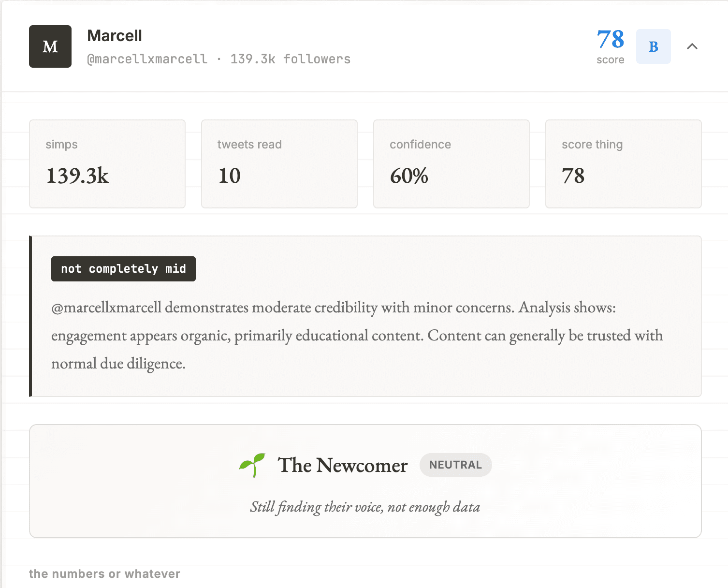Select the score thing 78 card
The height and width of the screenshot is (588, 728).
click(624, 164)
